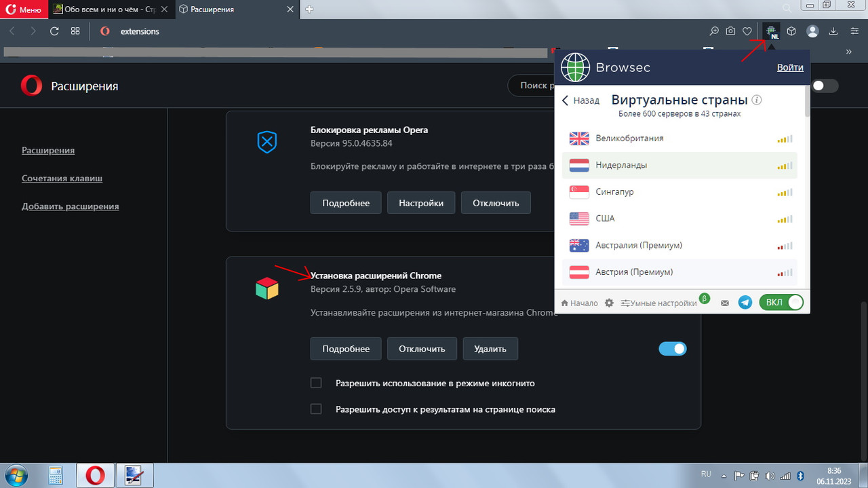The width and height of the screenshot is (868, 488).
Task: Open Умные настройки in Browsec
Action: [658, 303]
